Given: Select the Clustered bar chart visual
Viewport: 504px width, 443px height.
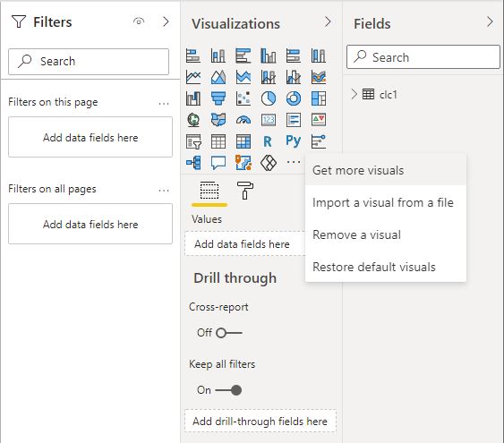Looking at the screenshot, I should coord(243,55).
